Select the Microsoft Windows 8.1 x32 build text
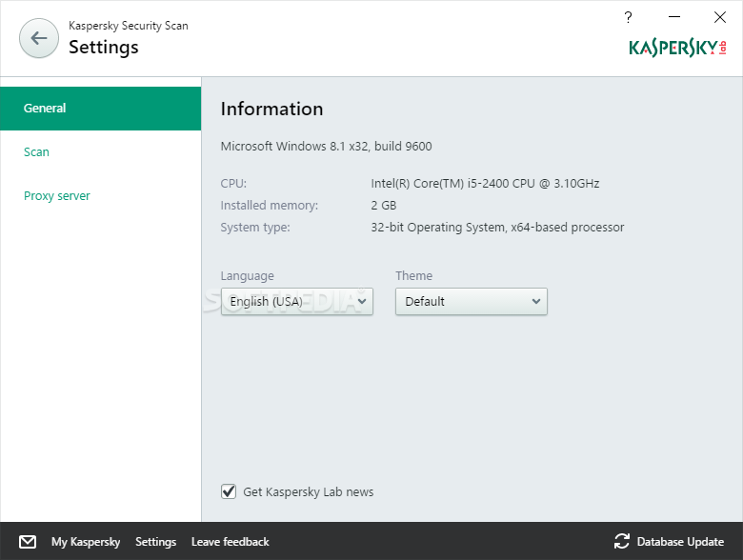This screenshot has height=560, width=743. pos(326,146)
